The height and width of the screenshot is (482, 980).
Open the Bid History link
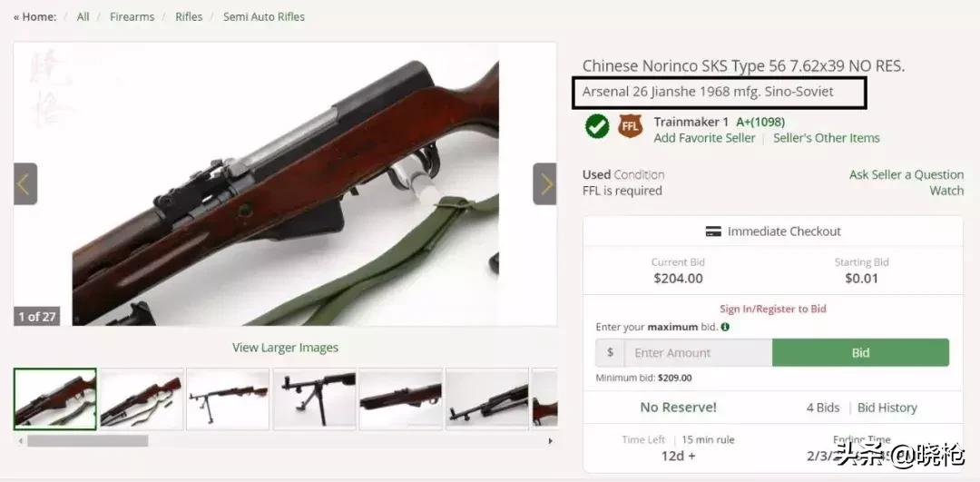click(887, 408)
